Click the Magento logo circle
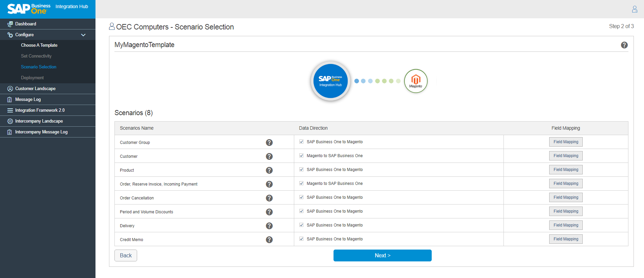 coord(416,81)
